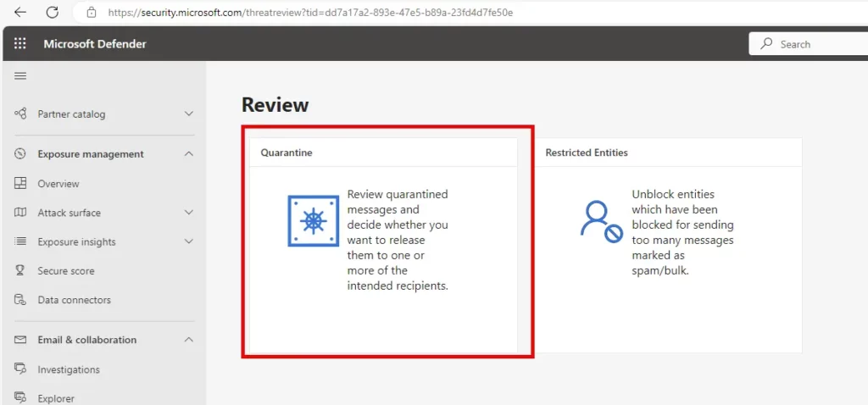Image resolution: width=868 pixels, height=405 pixels.
Task: Click the Microsoft Defender title
Action: pos(95,44)
